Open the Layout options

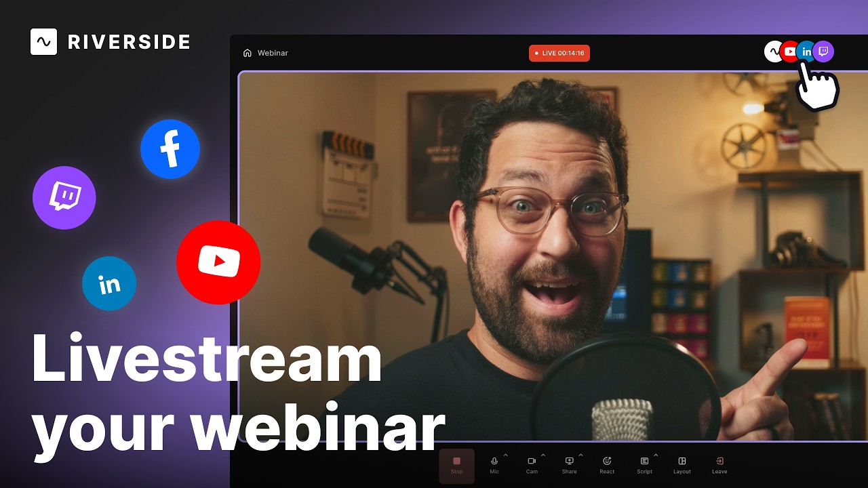tap(682, 465)
